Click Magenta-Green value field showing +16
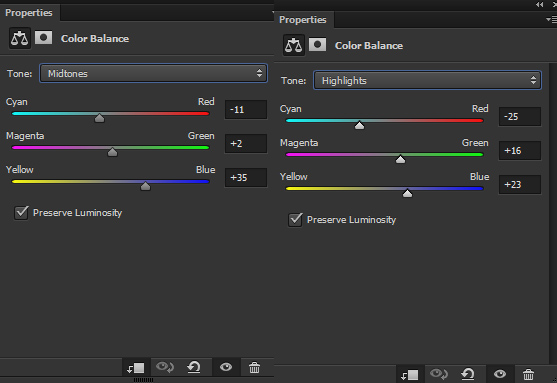557x383 pixels. 520,151
